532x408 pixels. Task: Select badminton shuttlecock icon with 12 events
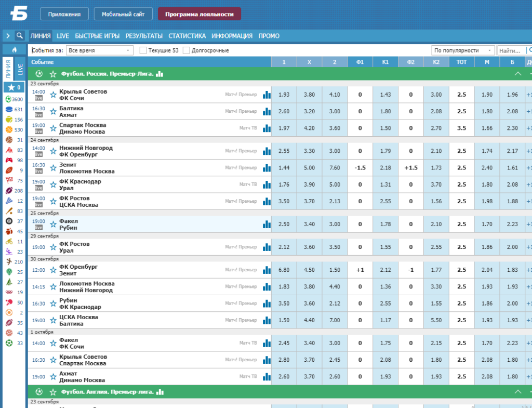(x=9, y=201)
